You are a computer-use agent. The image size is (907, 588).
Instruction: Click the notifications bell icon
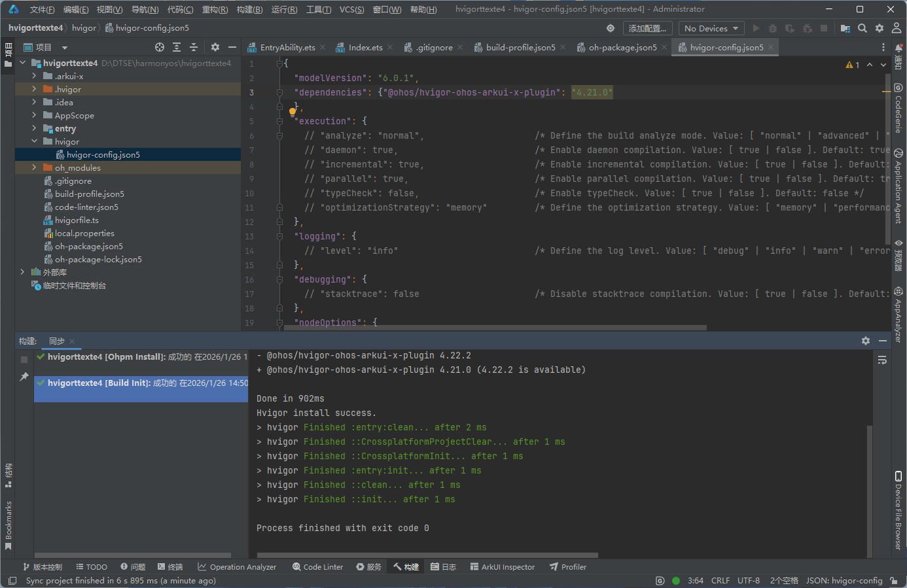tap(898, 48)
